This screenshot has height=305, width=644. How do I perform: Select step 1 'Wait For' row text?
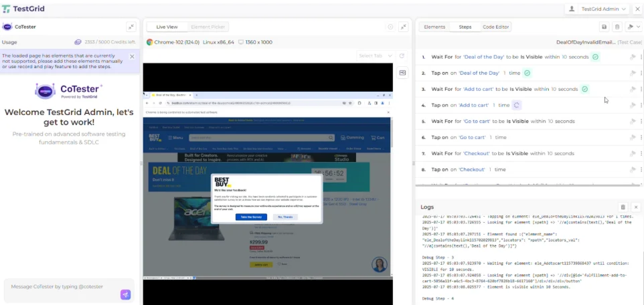pos(509,57)
